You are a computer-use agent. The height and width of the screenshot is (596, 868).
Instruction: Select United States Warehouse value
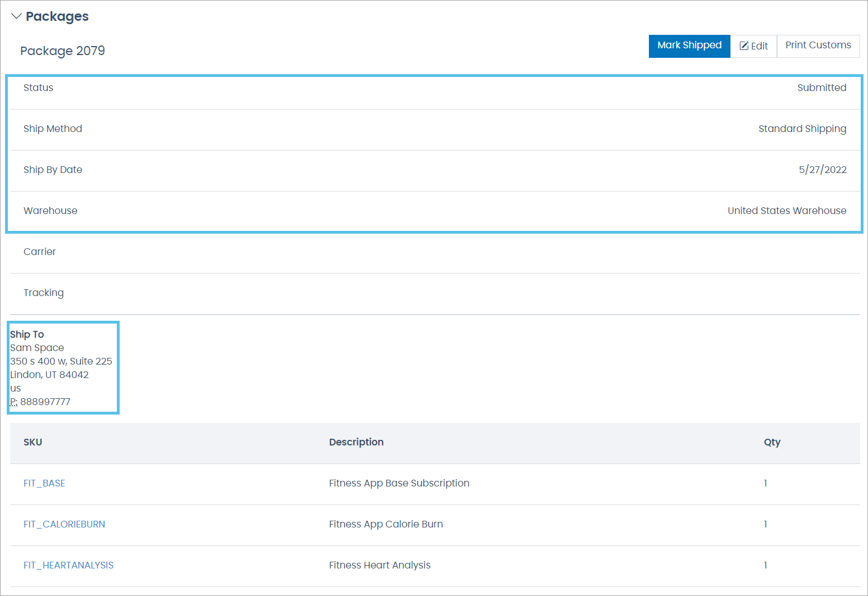(x=787, y=211)
